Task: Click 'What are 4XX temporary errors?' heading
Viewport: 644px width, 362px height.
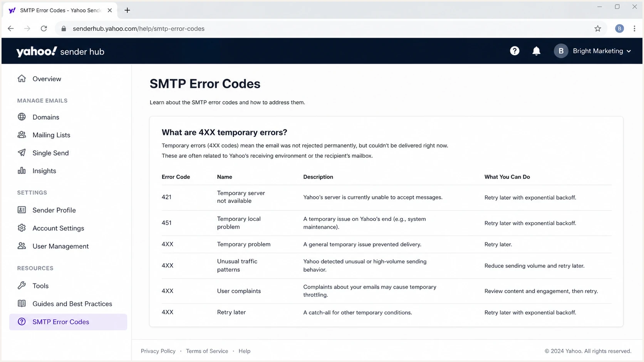Action: click(x=224, y=132)
